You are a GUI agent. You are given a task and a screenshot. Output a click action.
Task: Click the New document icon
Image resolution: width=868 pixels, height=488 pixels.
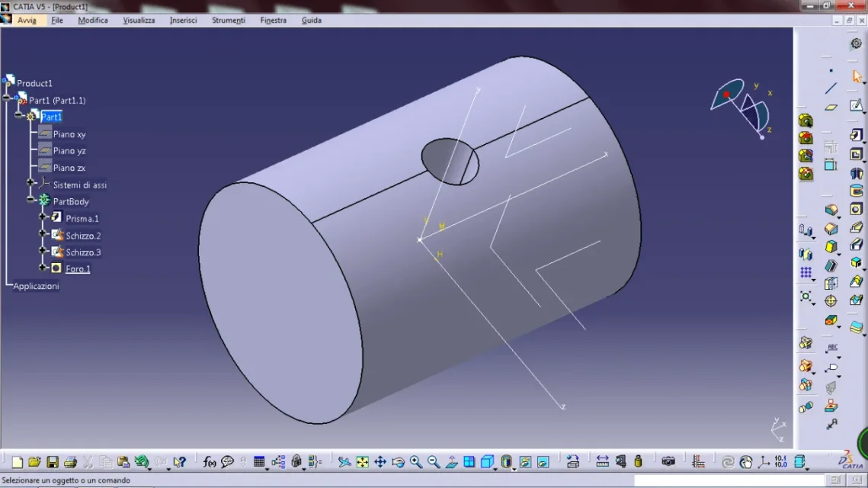tap(18, 462)
